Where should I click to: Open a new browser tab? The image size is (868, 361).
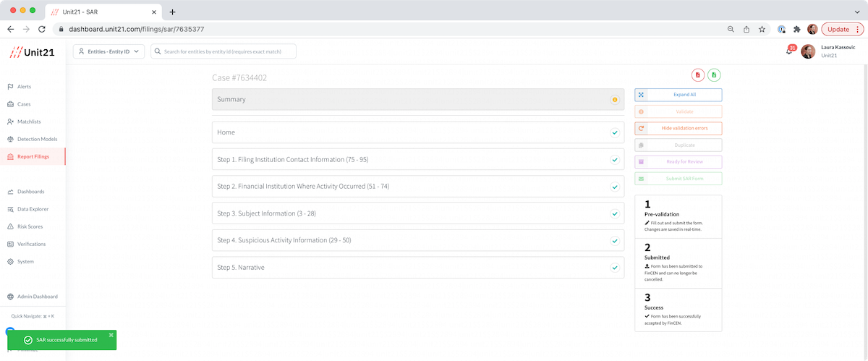click(172, 12)
